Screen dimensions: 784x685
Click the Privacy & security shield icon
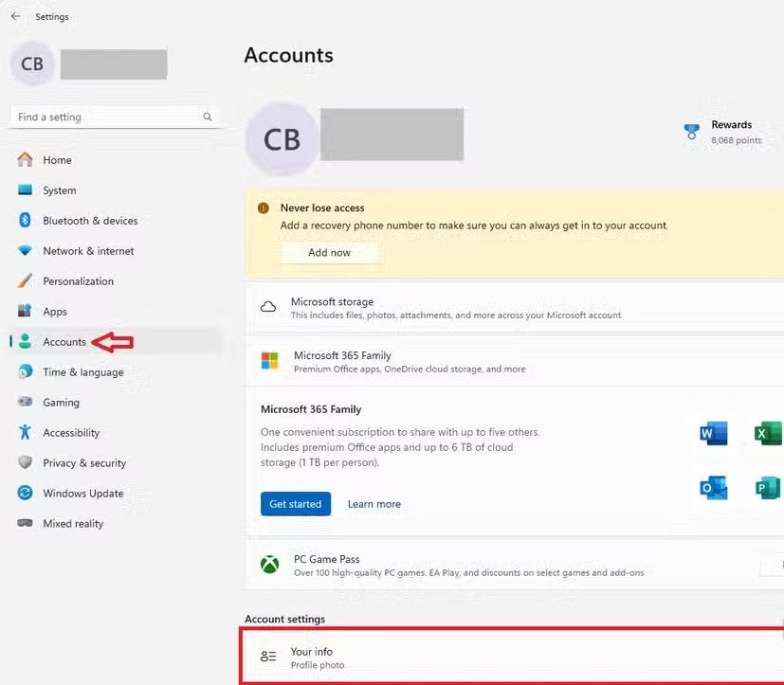coord(25,462)
